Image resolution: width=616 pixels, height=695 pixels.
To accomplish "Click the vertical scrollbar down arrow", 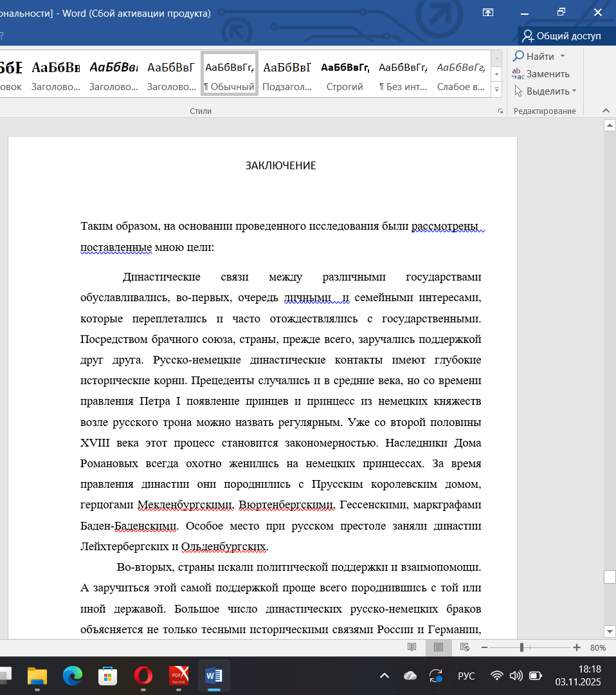I will (x=610, y=631).
